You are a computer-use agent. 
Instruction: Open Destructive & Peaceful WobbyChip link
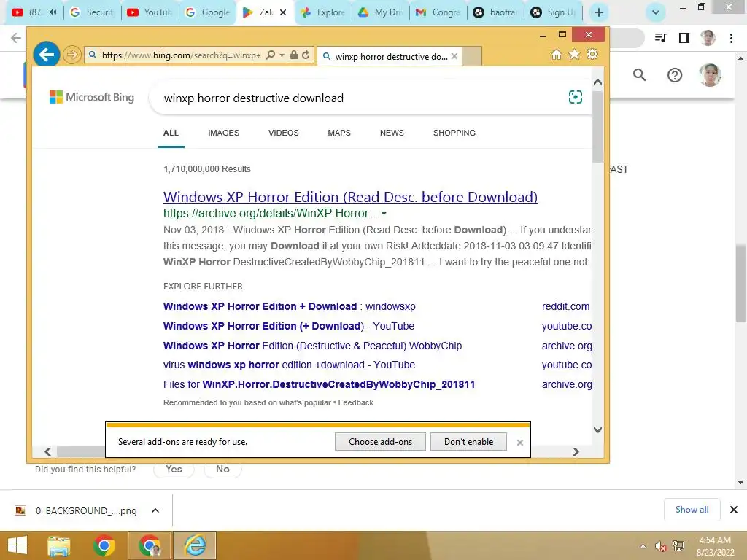tap(312, 346)
